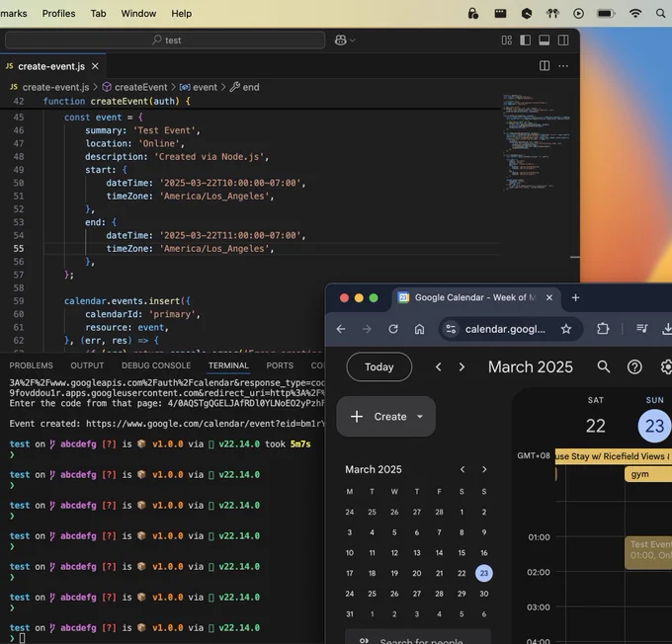
Task: Click createEvent breadcrumb segment
Action: (134, 87)
